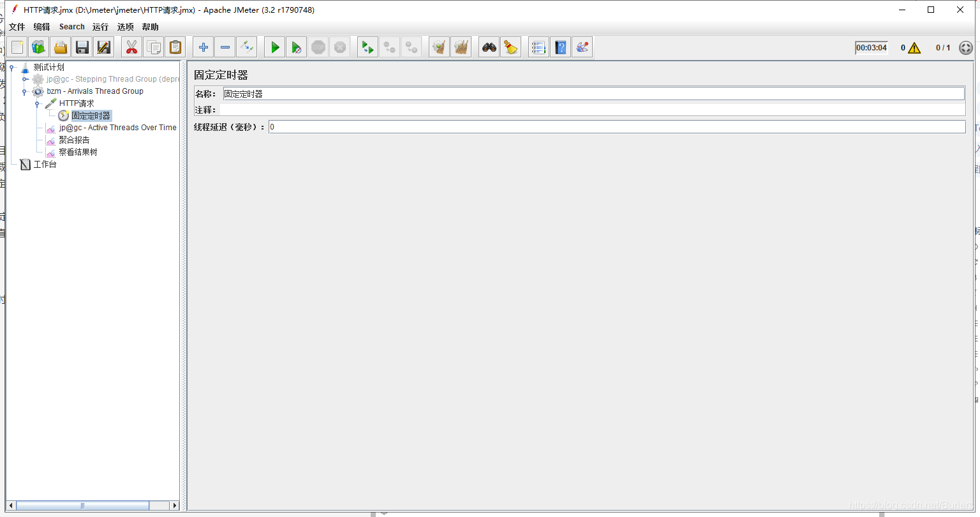Image resolution: width=980 pixels, height=517 pixels.
Task: Click the Copy icon in toolbar
Action: coord(154,47)
